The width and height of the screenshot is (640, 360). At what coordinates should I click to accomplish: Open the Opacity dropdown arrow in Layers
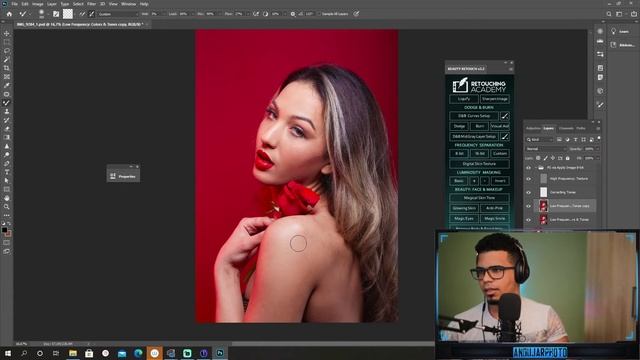pyautogui.click(x=598, y=149)
